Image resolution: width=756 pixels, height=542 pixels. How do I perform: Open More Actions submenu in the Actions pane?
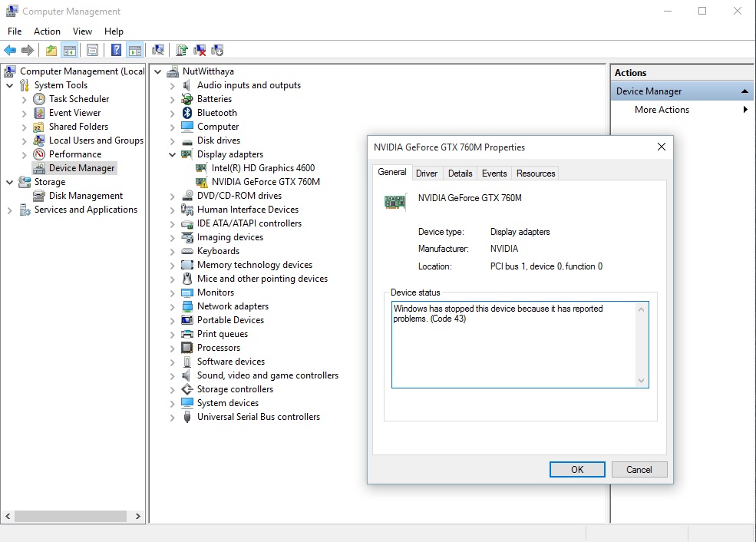coord(682,110)
